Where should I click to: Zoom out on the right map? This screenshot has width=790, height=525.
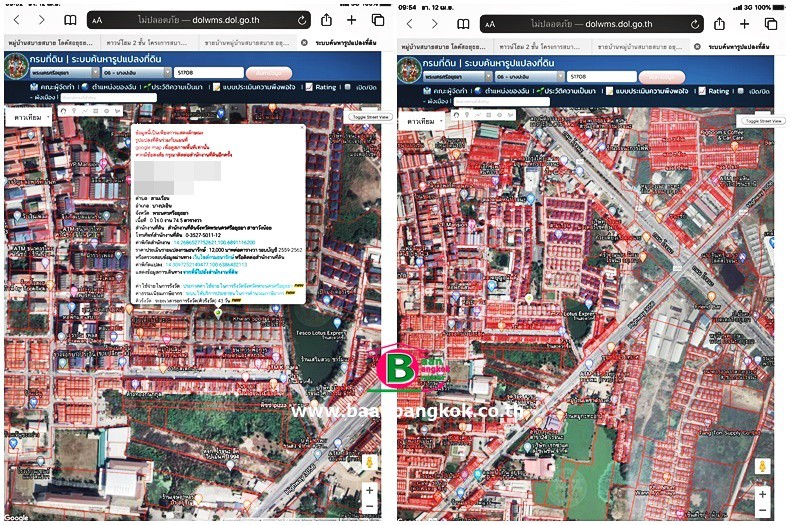coord(762,509)
